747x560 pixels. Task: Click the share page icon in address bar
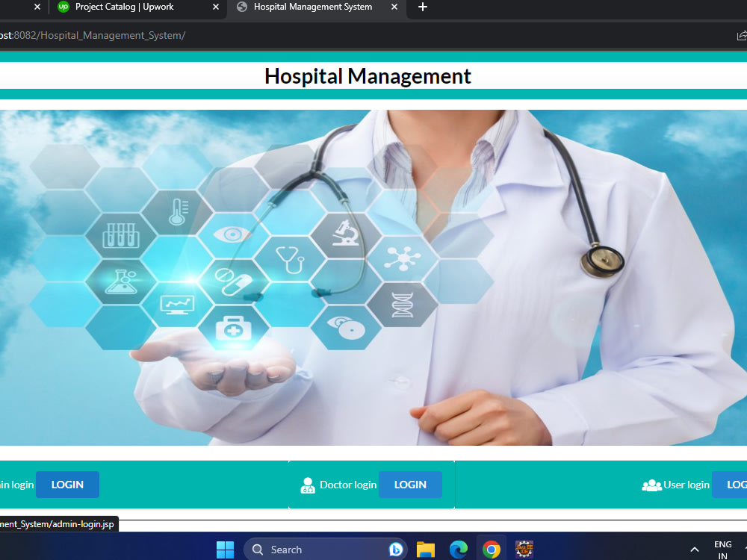click(x=742, y=36)
